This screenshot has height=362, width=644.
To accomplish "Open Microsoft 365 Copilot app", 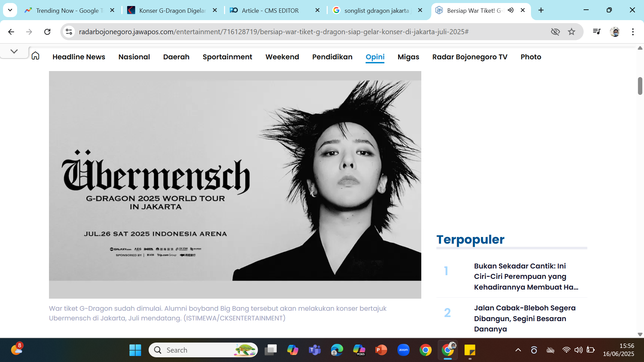I will coord(359,350).
